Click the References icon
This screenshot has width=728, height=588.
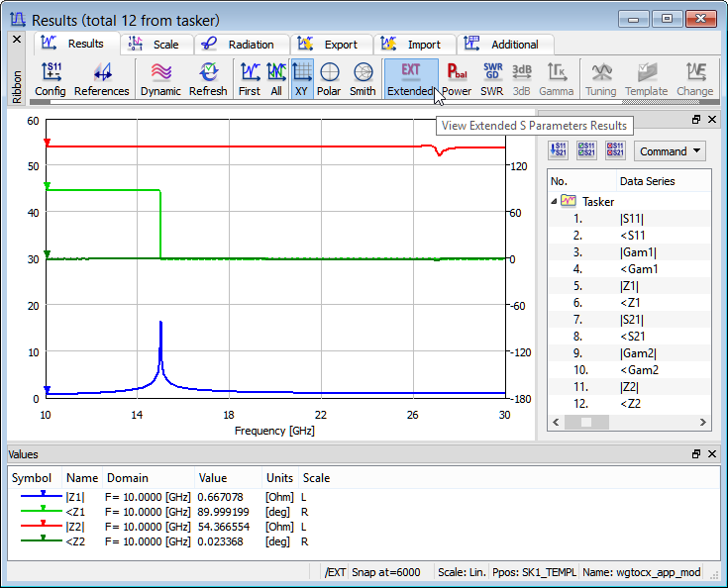click(101, 78)
